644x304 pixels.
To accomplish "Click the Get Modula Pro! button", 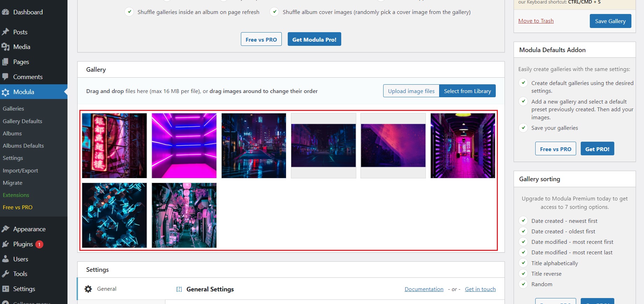I will pos(314,40).
